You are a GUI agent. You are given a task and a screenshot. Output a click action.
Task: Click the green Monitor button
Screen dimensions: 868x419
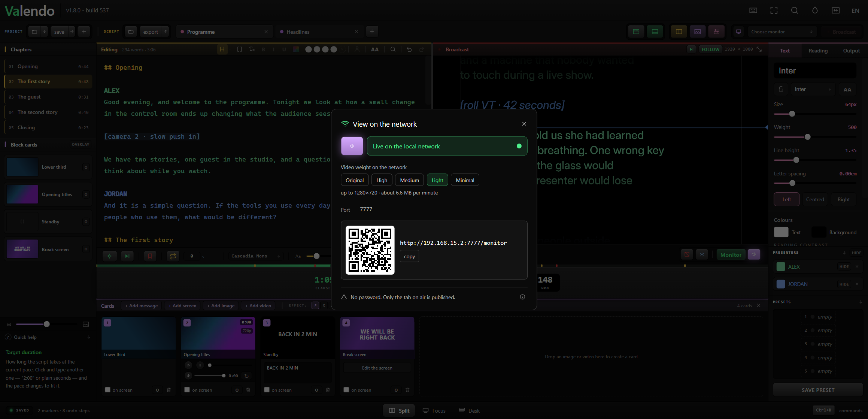[x=731, y=255]
